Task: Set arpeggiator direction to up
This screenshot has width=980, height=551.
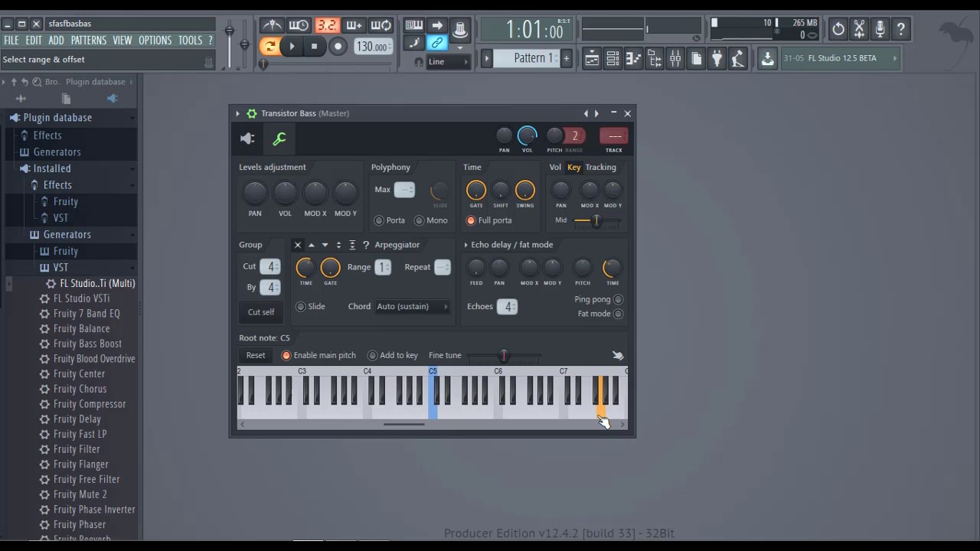Action: coord(312,245)
